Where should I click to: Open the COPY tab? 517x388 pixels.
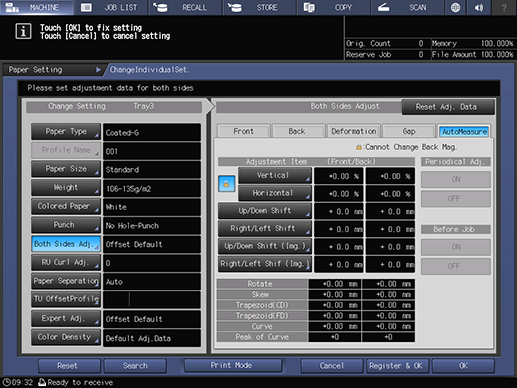click(334, 7)
